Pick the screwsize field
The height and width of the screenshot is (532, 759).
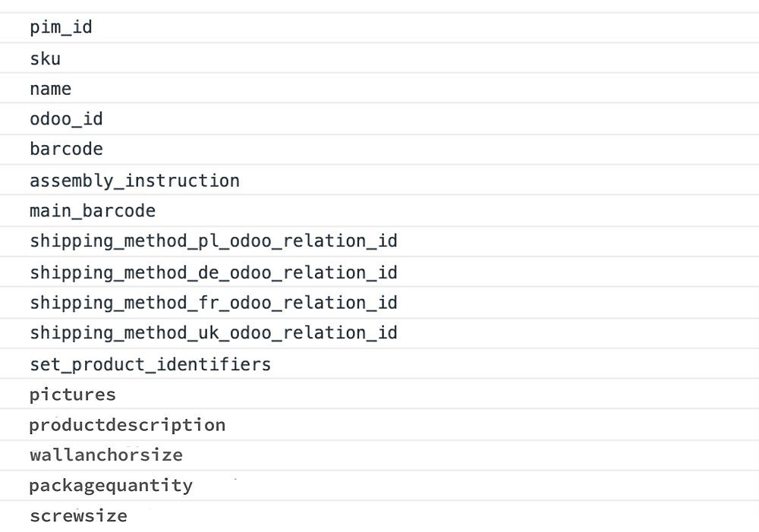[x=78, y=516]
